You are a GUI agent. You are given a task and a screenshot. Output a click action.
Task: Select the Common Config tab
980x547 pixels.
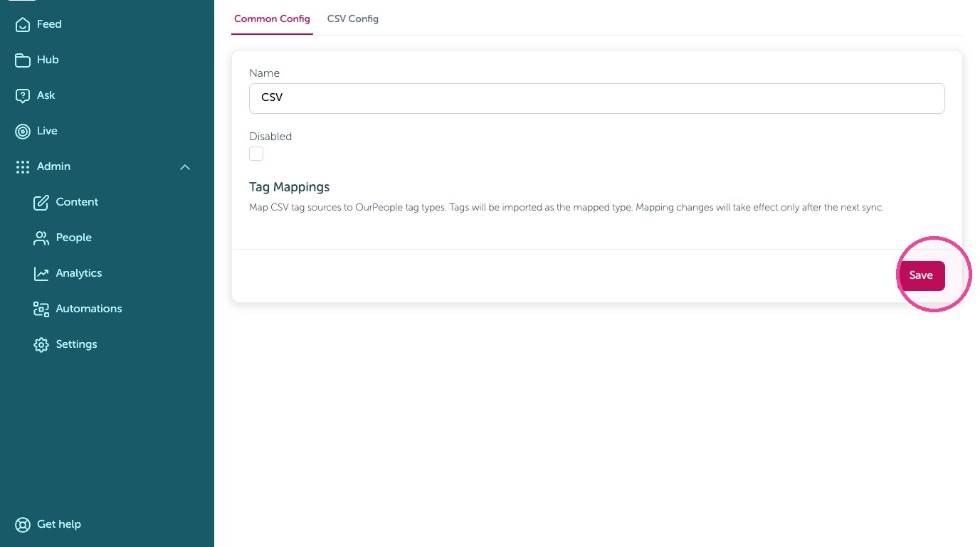point(272,19)
